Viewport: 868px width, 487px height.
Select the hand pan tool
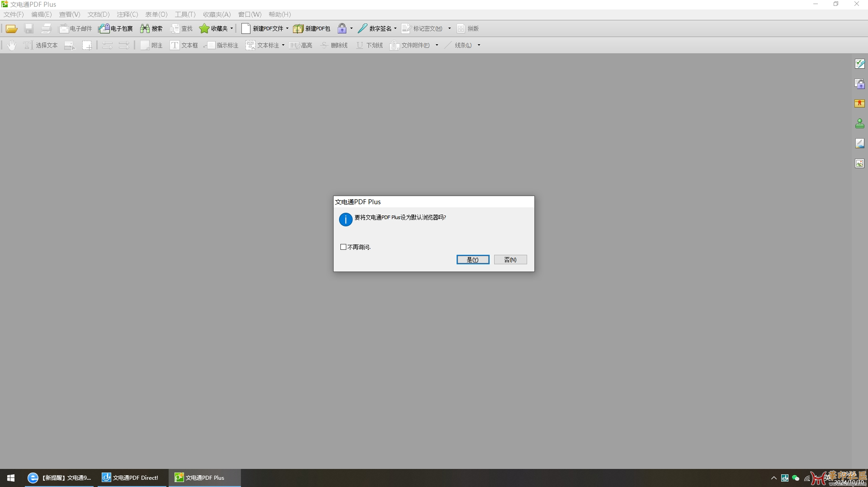[12, 45]
